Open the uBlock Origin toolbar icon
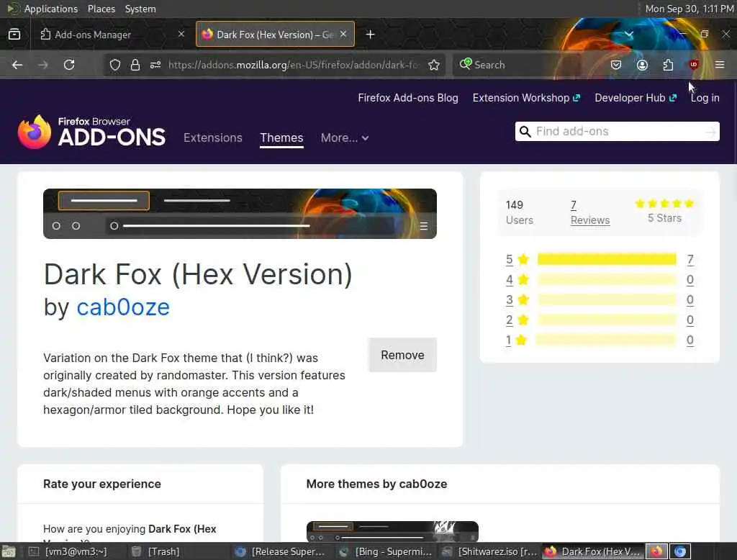737x560 pixels. point(694,65)
